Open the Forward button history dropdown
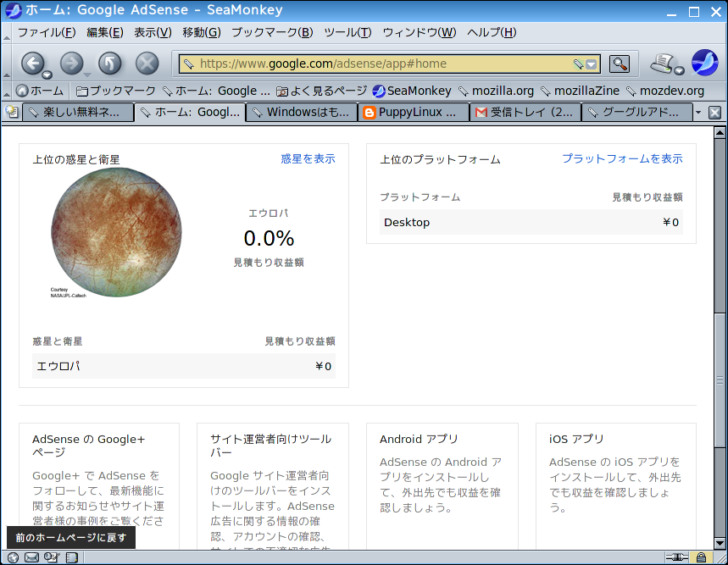The height and width of the screenshot is (565, 728). pos(86,75)
